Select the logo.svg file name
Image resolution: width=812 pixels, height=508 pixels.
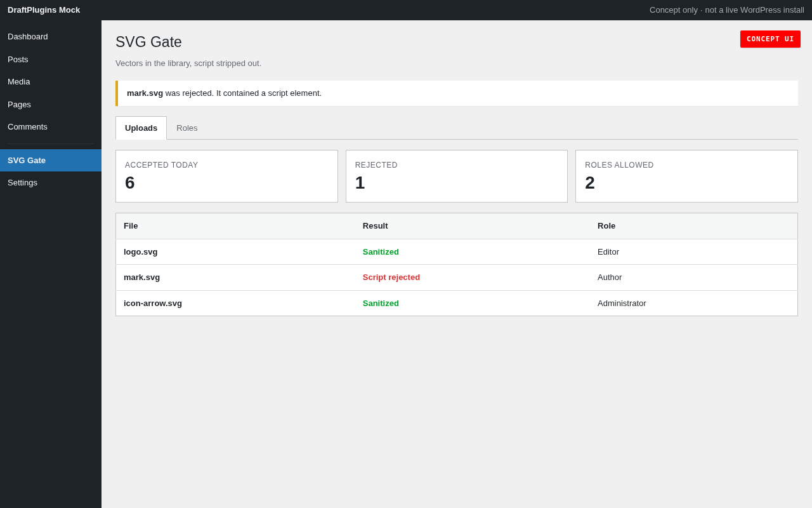coord(141,252)
